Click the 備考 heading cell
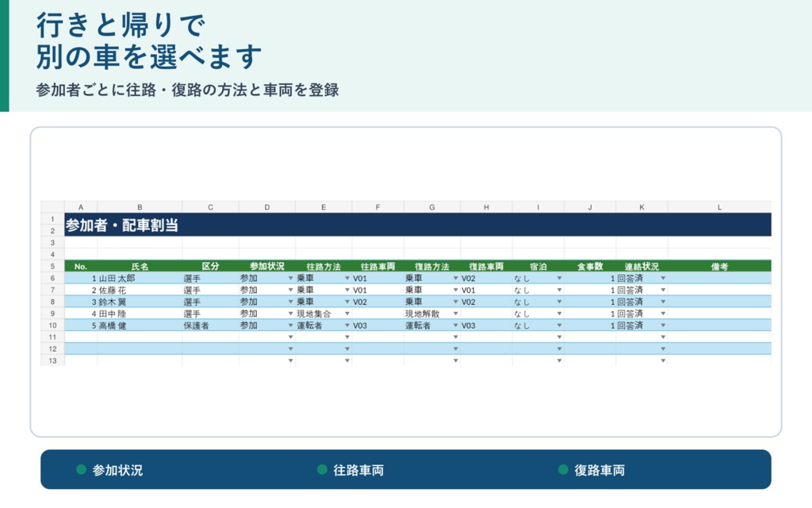 click(x=719, y=267)
